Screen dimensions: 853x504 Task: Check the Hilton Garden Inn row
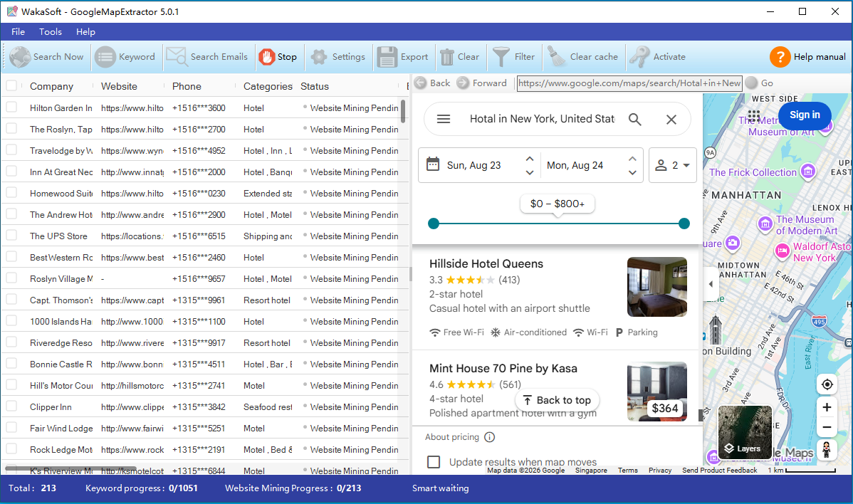[11, 107]
